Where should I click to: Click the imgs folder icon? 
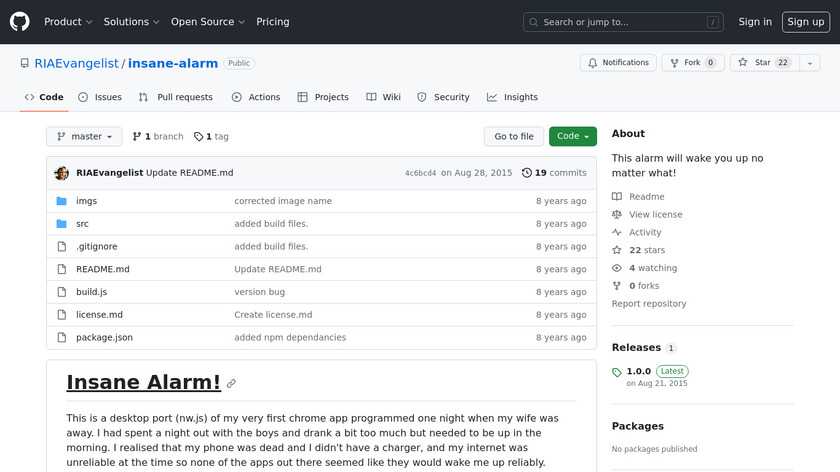coord(61,201)
